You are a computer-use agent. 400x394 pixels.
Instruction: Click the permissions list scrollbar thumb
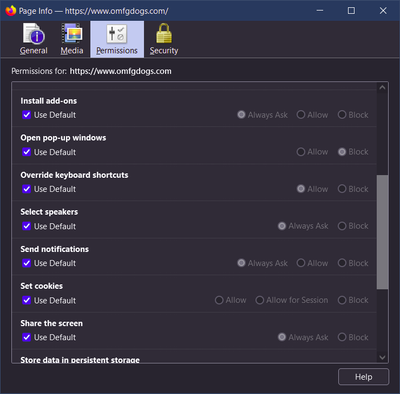pos(382,232)
